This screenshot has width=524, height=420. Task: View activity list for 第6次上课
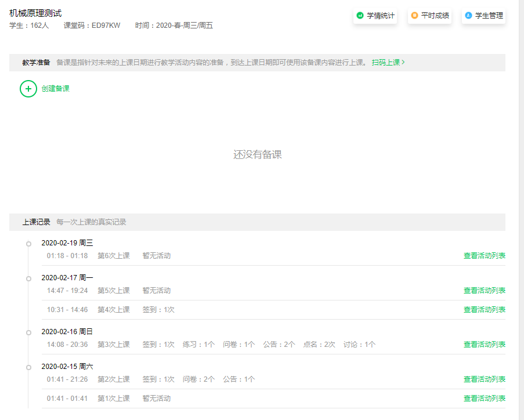(x=484, y=256)
